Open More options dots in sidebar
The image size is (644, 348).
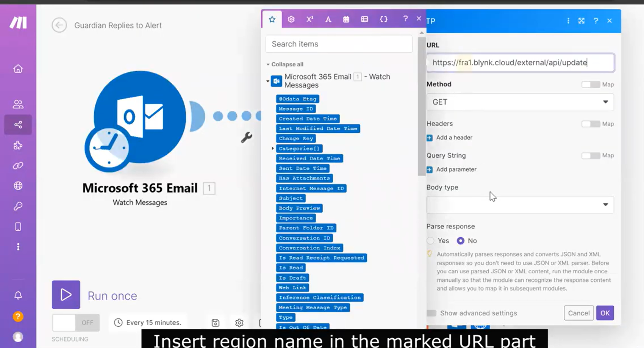click(18, 247)
